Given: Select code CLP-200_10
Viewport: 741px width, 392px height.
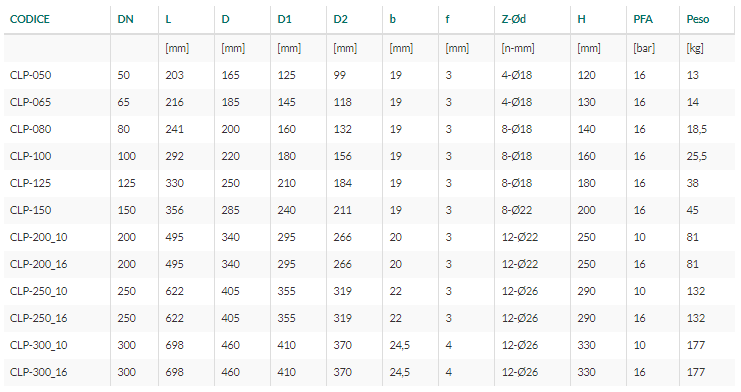Looking at the screenshot, I should coord(39,237).
